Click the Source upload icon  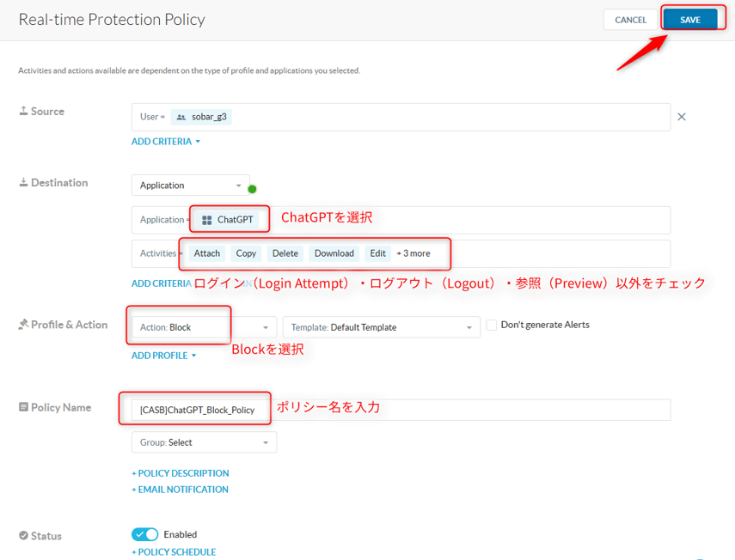point(23,111)
